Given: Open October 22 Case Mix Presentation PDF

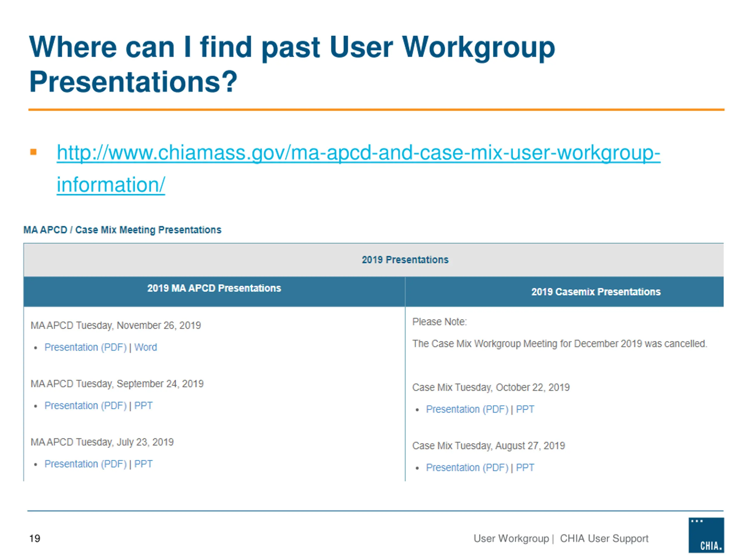Looking at the screenshot, I should (x=467, y=409).
